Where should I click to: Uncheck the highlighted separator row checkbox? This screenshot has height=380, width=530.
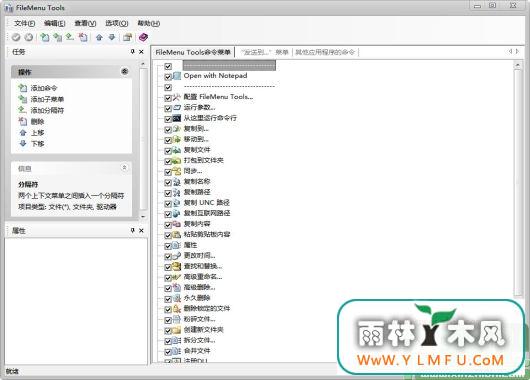[168, 66]
